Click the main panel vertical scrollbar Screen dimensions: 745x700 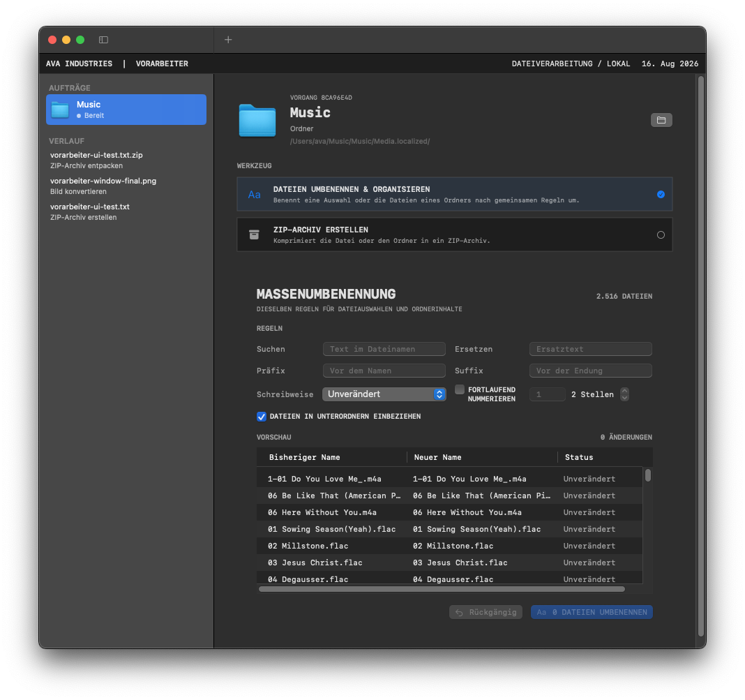pos(701,356)
